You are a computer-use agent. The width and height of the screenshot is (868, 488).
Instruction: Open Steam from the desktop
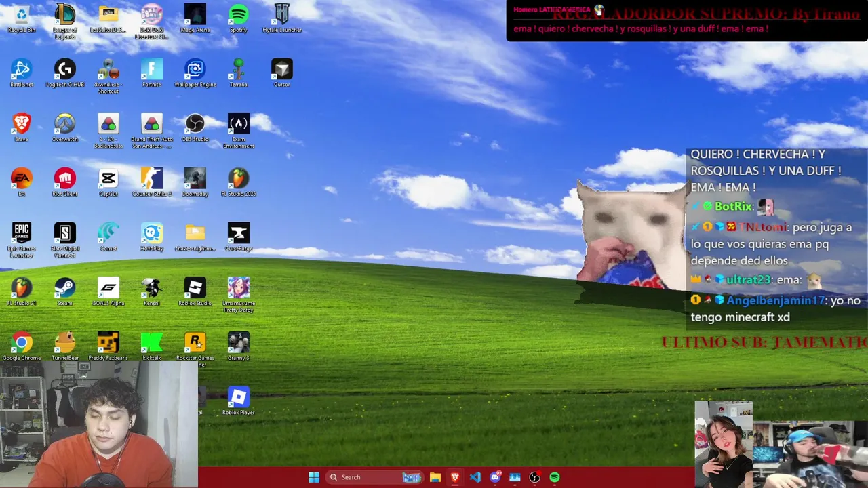pos(65,291)
